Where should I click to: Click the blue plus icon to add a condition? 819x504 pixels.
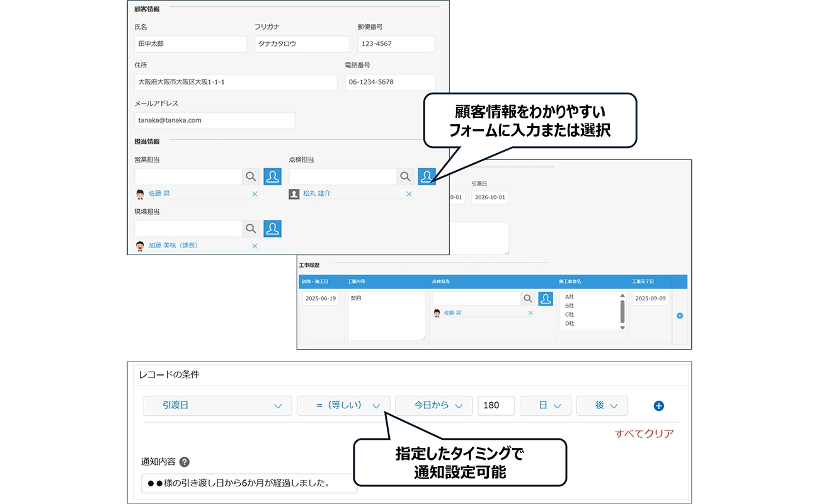658,406
